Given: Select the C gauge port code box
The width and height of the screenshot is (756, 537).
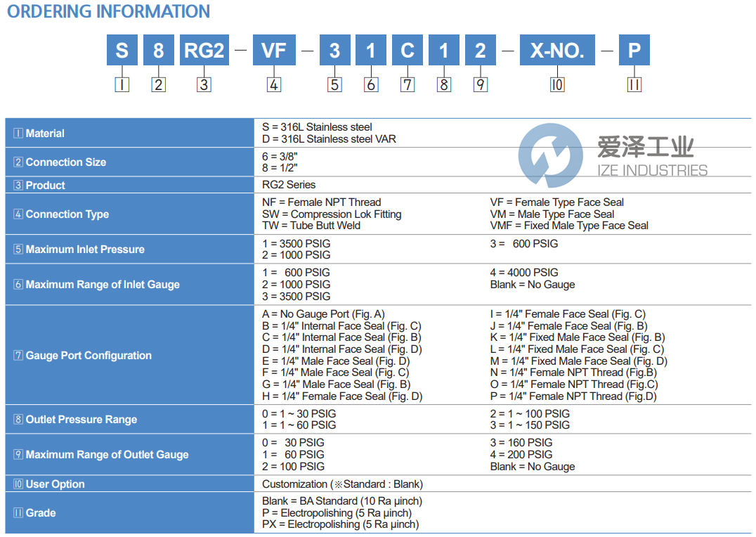Looking at the screenshot, I should [x=408, y=49].
